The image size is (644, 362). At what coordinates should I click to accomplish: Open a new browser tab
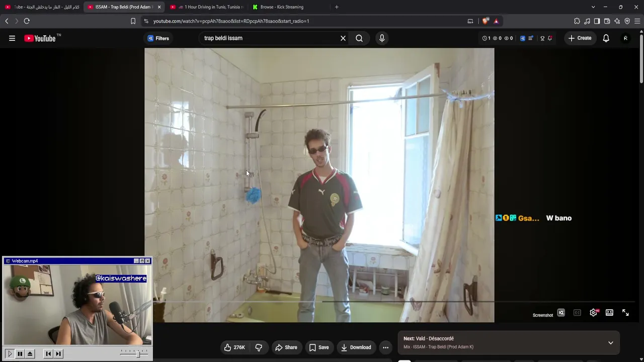point(337,7)
